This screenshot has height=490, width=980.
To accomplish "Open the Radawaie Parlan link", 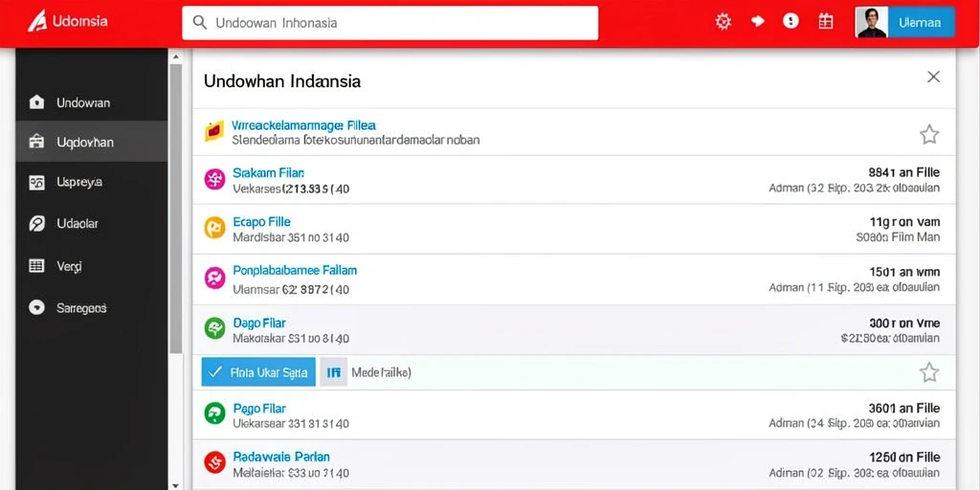I will pos(281,457).
